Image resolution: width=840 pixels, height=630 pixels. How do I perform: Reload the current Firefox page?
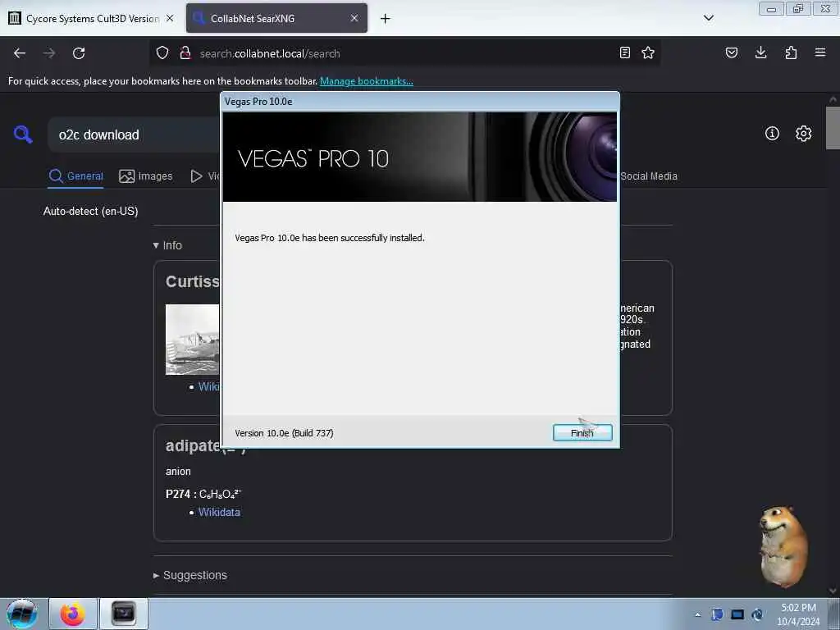[x=79, y=53]
